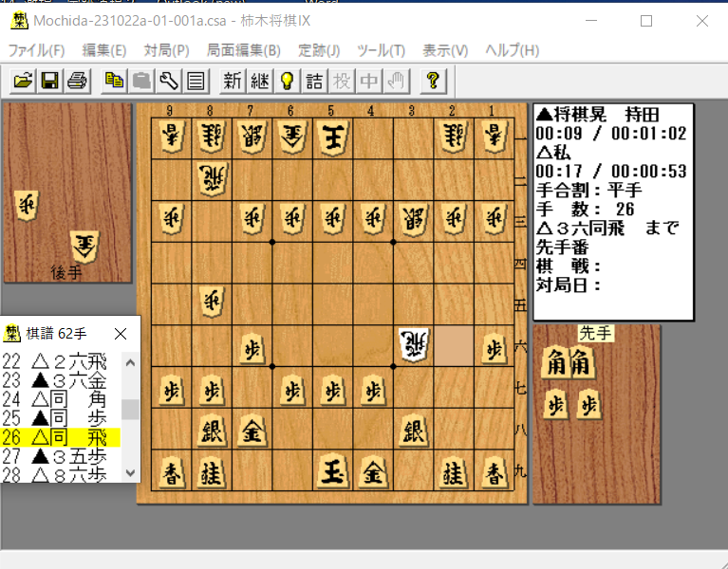The width and height of the screenshot is (728, 569).
Task: Open the 局面編集(B) menu
Action: [243, 50]
